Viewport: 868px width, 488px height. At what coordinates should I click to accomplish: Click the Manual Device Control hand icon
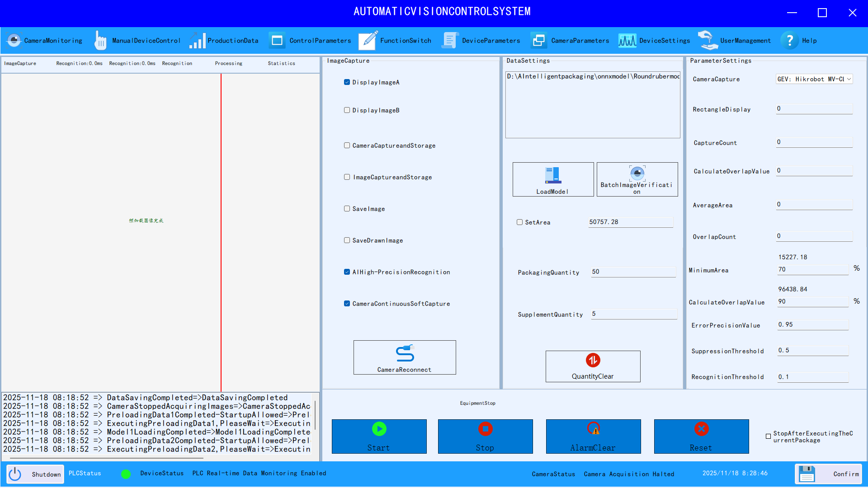point(100,41)
